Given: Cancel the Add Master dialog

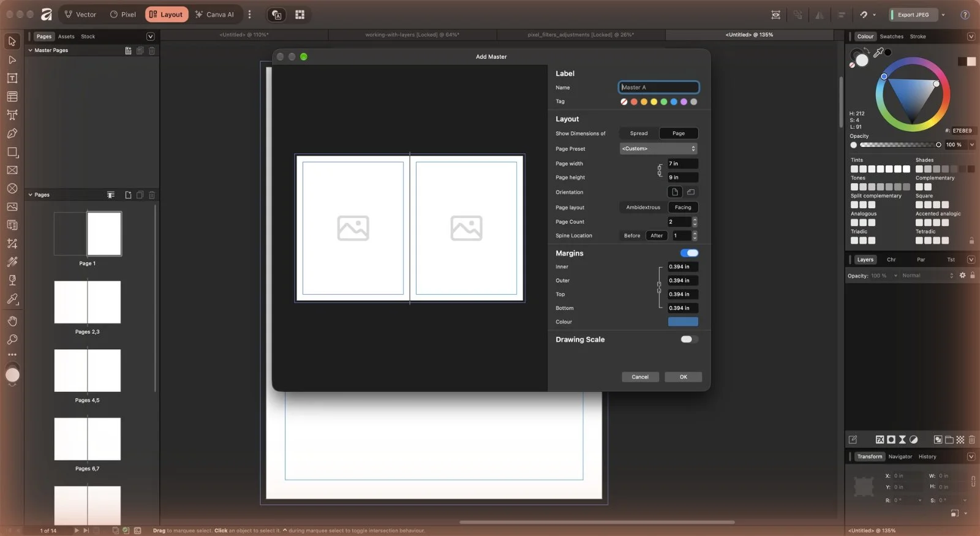Looking at the screenshot, I should [640, 377].
